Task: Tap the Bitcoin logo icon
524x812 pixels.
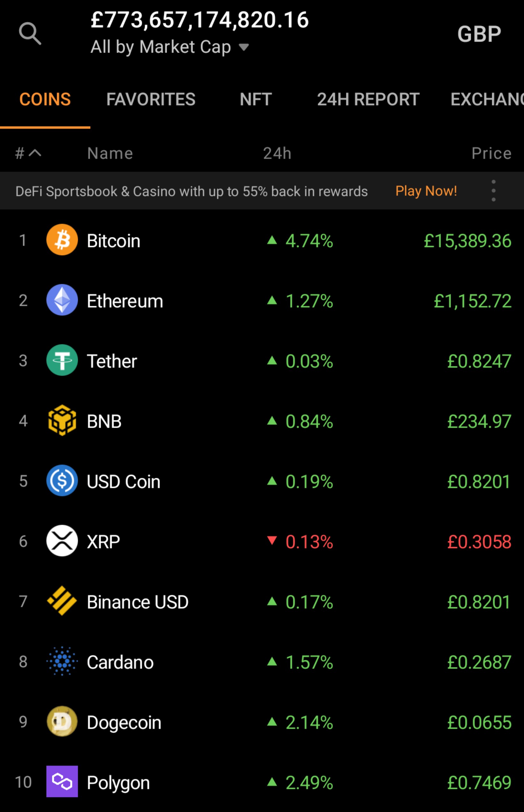Action: [x=62, y=240]
